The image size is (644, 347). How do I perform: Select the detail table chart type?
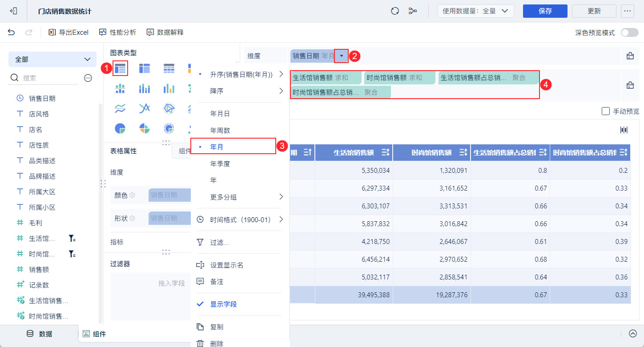(169, 68)
